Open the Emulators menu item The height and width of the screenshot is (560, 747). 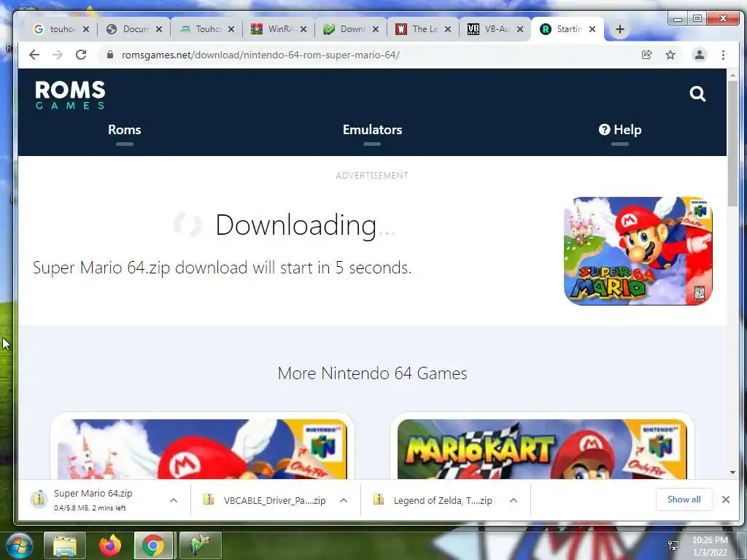coord(372,130)
